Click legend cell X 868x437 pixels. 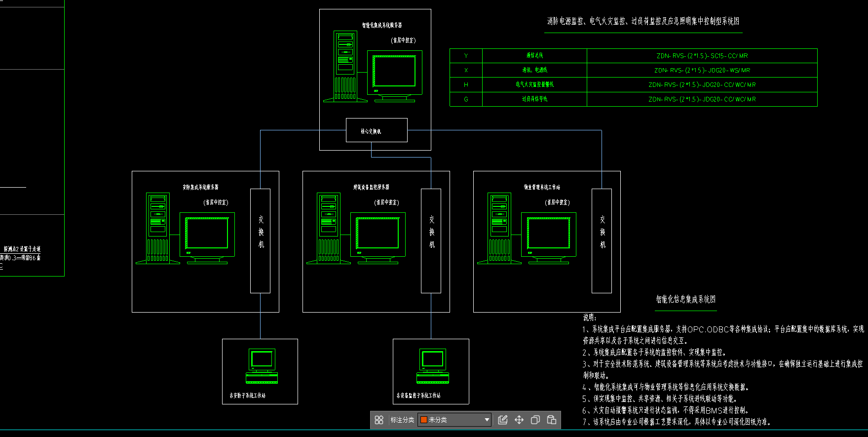point(466,70)
